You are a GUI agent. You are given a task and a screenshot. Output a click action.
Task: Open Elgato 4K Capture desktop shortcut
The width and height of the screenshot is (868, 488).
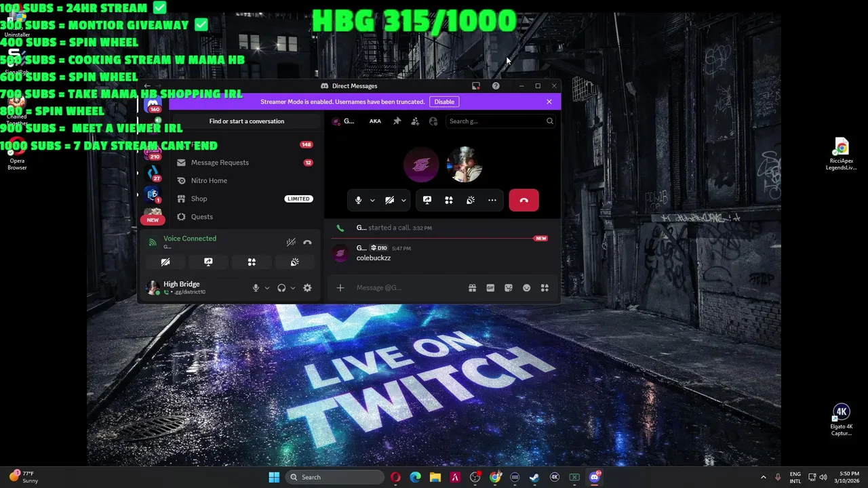pyautogui.click(x=842, y=420)
